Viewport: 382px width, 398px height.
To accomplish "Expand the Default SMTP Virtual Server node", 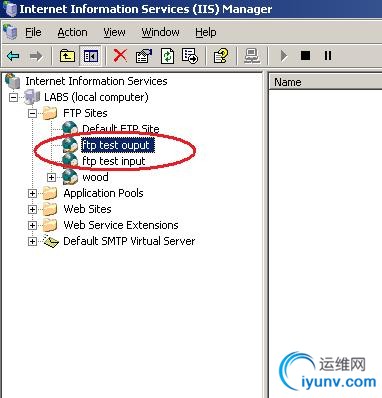I will [x=32, y=242].
